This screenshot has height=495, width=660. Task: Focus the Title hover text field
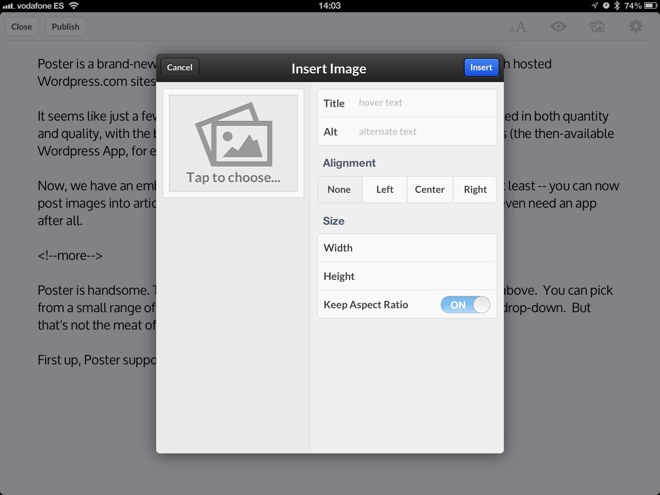(x=424, y=103)
